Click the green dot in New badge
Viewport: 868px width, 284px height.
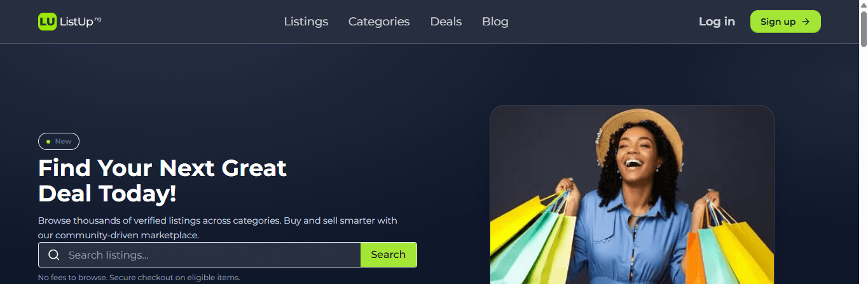(x=48, y=141)
